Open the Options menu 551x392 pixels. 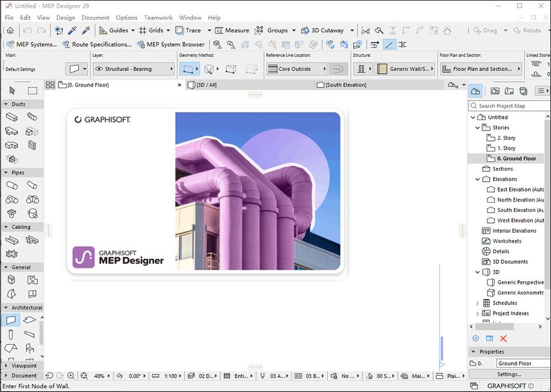point(127,18)
